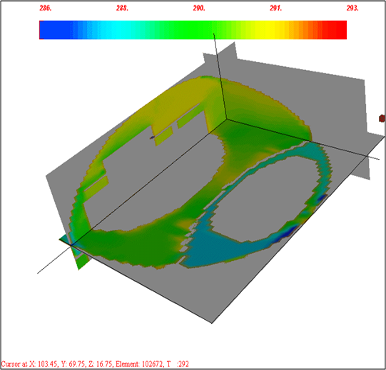Click the 290. legend value
This screenshot has width=386, height=370.
[x=199, y=8]
